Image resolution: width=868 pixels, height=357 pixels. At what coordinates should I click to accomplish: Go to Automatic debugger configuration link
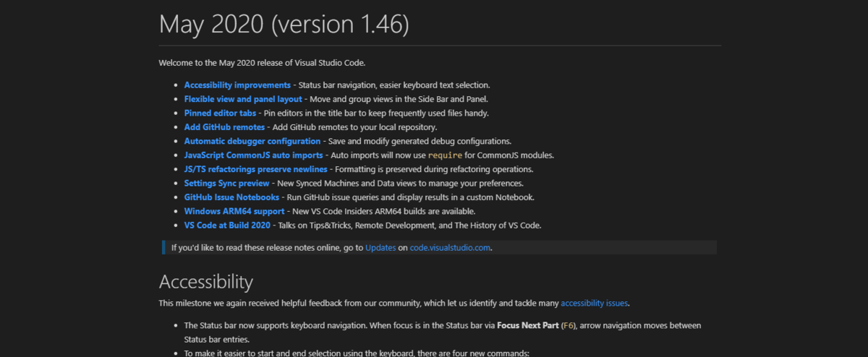coord(252,141)
